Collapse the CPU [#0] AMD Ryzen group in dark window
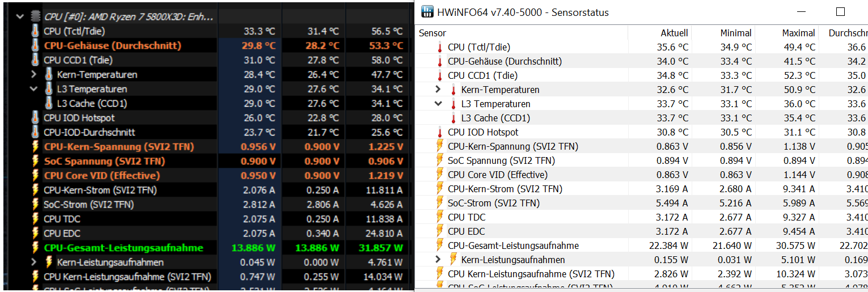The width and height of the screenshot is (868, 292). coord(21,16)
